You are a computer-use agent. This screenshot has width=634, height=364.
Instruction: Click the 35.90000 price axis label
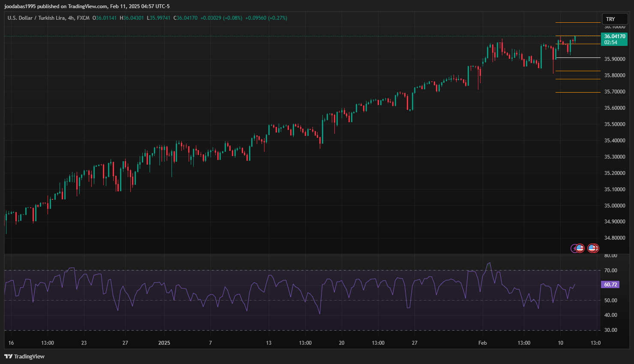(615, 59)
